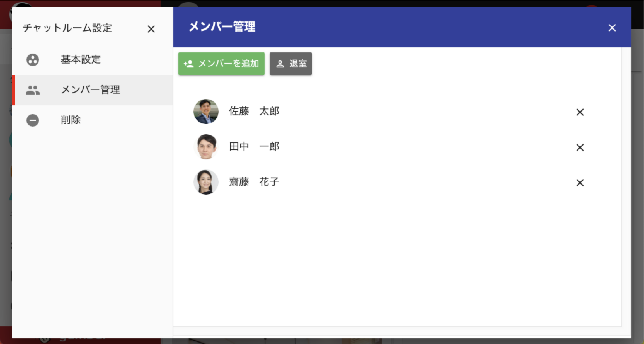Click the メンバー管理 people icon
Viewport: 644px width, 344px height.
tap(33, 90)
